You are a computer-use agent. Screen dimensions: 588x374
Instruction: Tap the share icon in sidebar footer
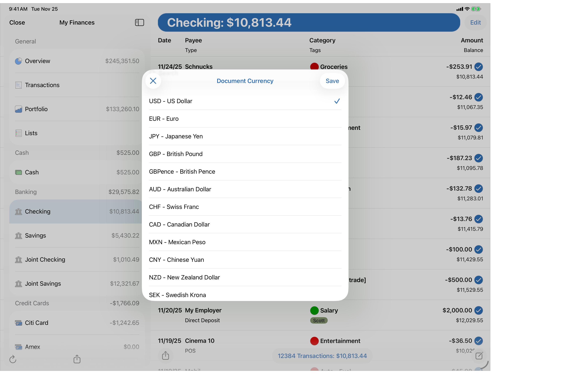click(77, 359)
